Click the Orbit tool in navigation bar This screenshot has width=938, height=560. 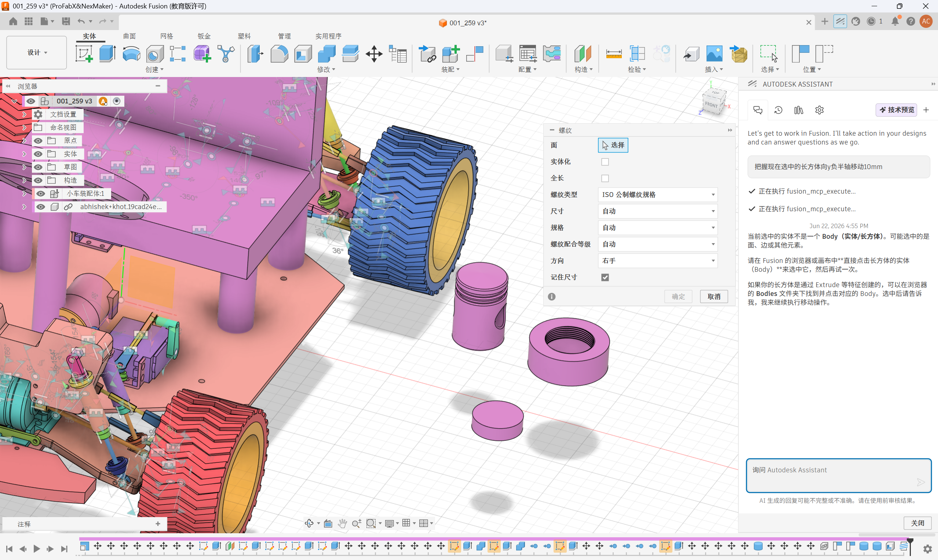pos(309,523)
